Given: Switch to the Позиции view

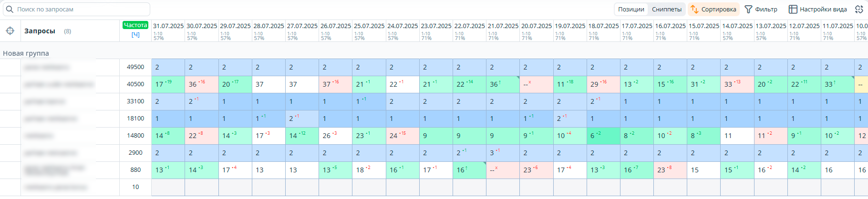Looking at the screenshot, I should (631, 9).
